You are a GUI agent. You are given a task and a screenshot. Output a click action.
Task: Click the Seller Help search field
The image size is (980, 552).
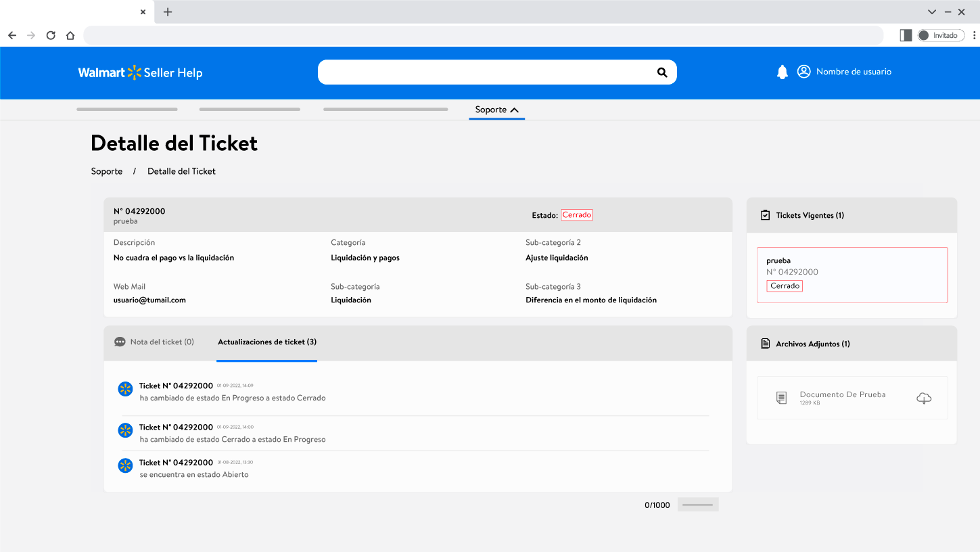click(x=484, y=72)
